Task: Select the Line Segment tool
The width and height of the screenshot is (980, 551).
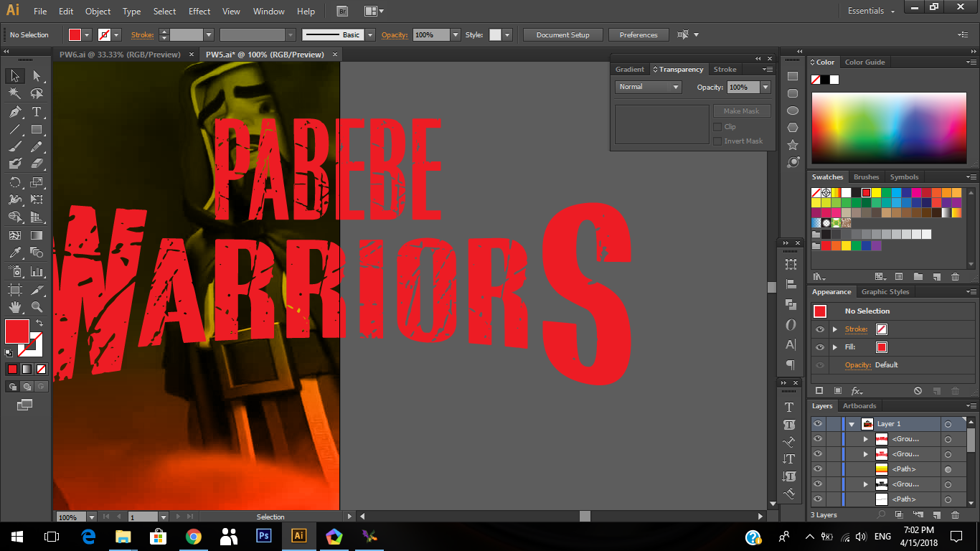Action: pyautogui.click(x=14, y=130)
